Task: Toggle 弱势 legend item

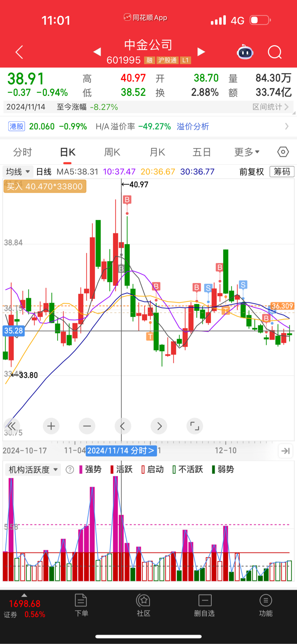Action: click(223, 470)
